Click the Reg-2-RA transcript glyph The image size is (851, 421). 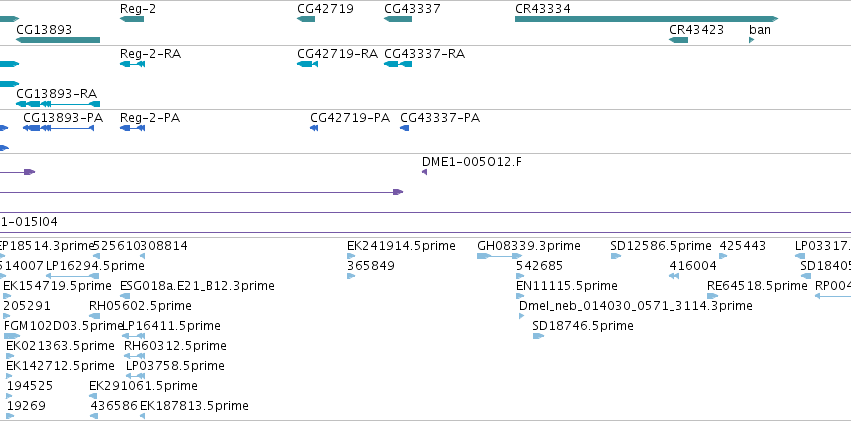point(132,64)
